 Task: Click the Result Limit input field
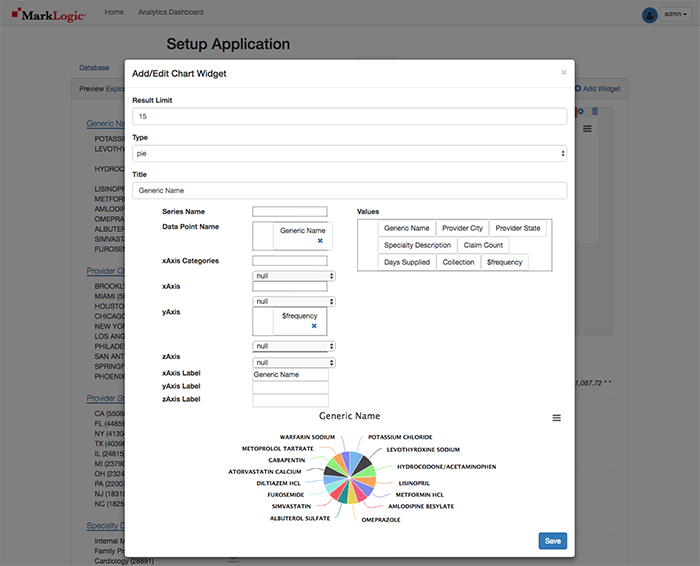(x=349, y=117)
